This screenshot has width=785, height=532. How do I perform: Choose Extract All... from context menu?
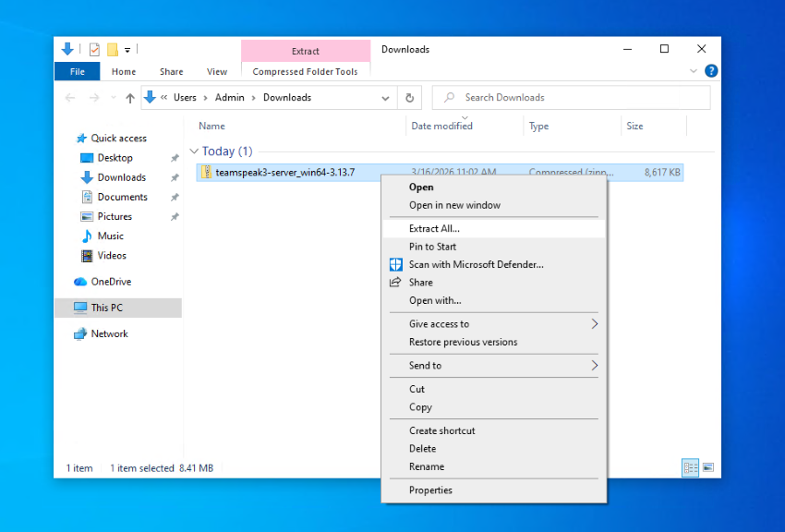click(434, 228)
